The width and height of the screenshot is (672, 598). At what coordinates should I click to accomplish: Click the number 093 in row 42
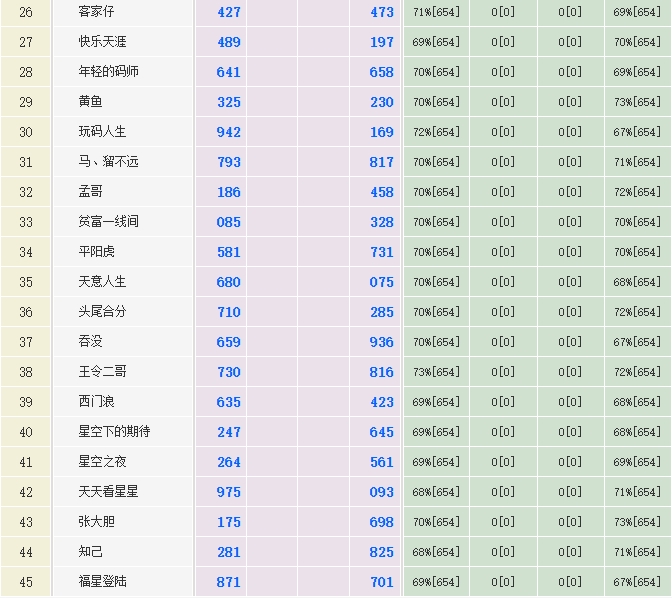tap(381, 492)
